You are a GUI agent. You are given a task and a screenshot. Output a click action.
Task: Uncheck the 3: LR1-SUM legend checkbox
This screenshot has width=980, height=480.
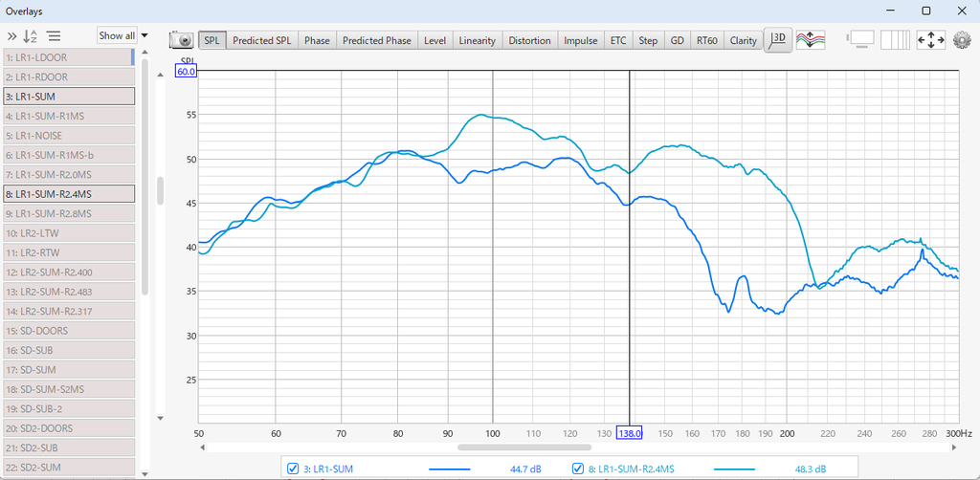[x=292, y=469]
